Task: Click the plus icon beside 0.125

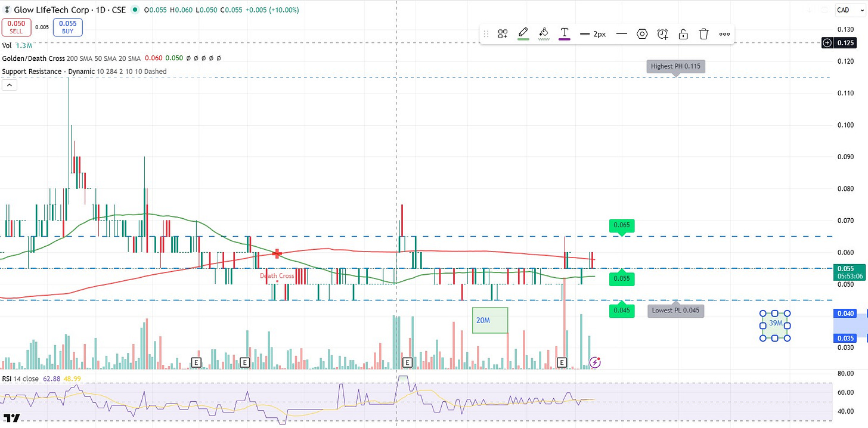Action: (827, 43)
